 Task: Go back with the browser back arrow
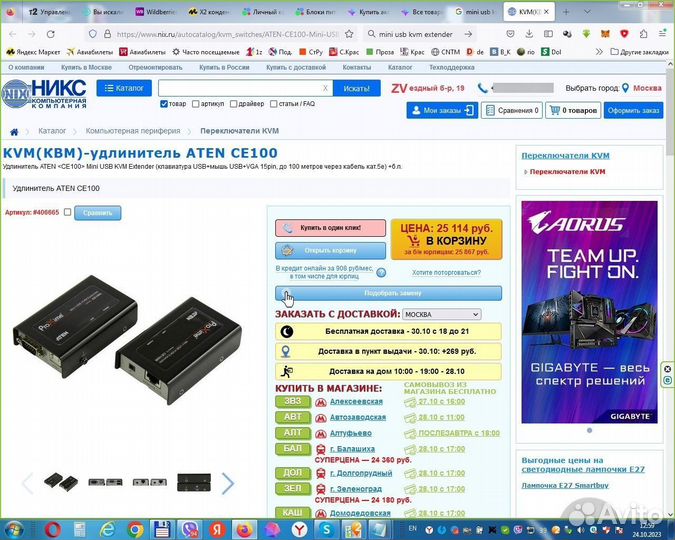[x=13, y=34]
